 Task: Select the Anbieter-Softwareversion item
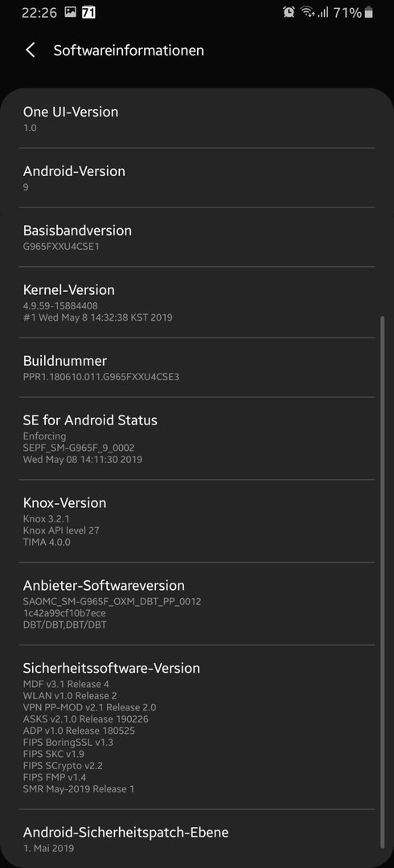(x=197, y=604)
